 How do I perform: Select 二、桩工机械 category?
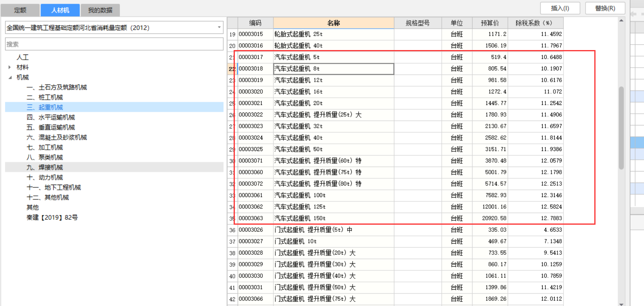(x=44, y=97)
